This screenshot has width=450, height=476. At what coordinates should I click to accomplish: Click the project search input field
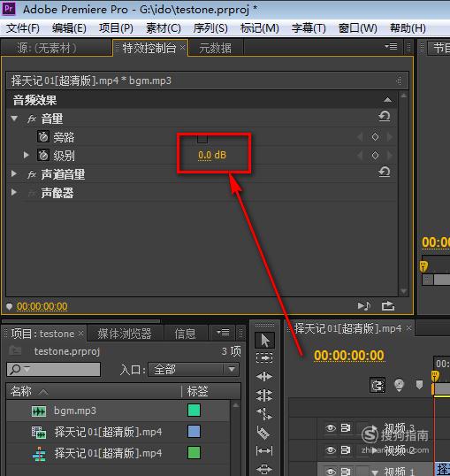tap(53, 370)
